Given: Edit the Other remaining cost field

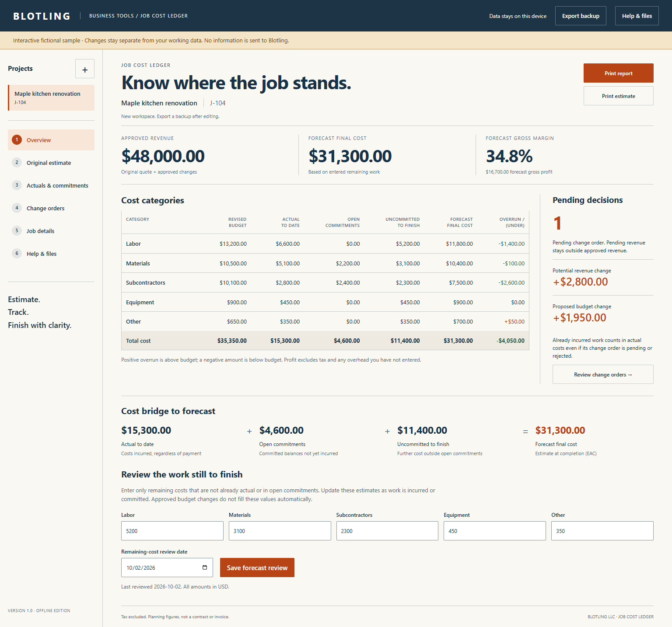Looking at the screenshot, I should [x=602, y=531].
